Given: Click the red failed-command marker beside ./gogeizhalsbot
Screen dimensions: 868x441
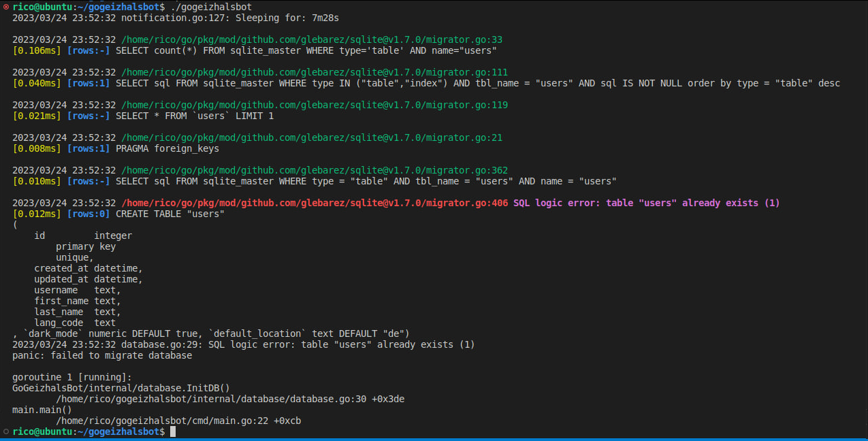Looking at the screenshot, I should coord(6,7).
